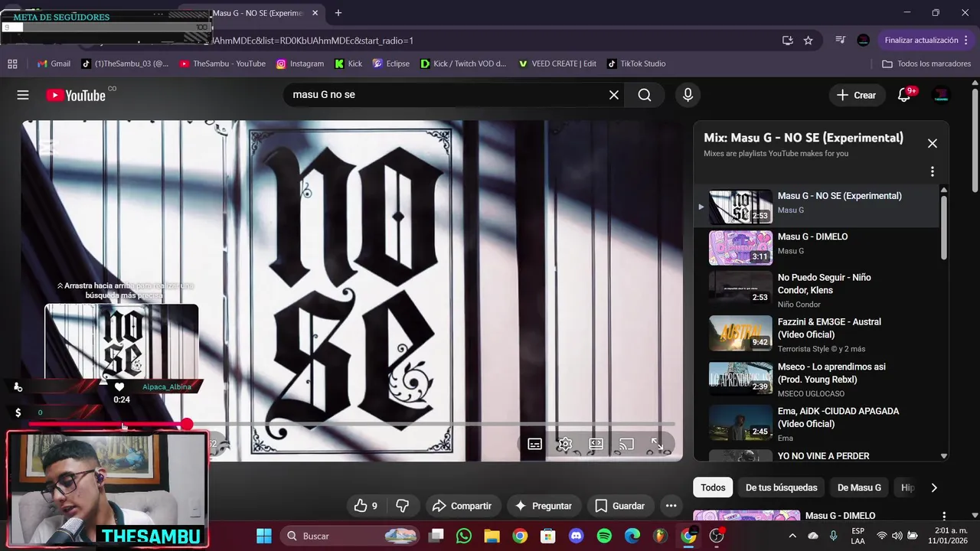This screenshot has width=980, height=551.
Task: Dislike the video with thumbs down
Action: coord(403,506)
